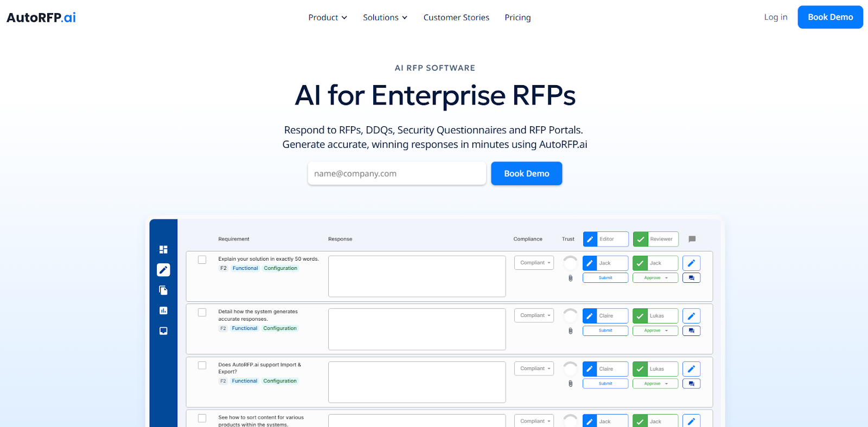
Task: Click response box in 'Detail how the system' row
Action: click(x=417, y=329)
